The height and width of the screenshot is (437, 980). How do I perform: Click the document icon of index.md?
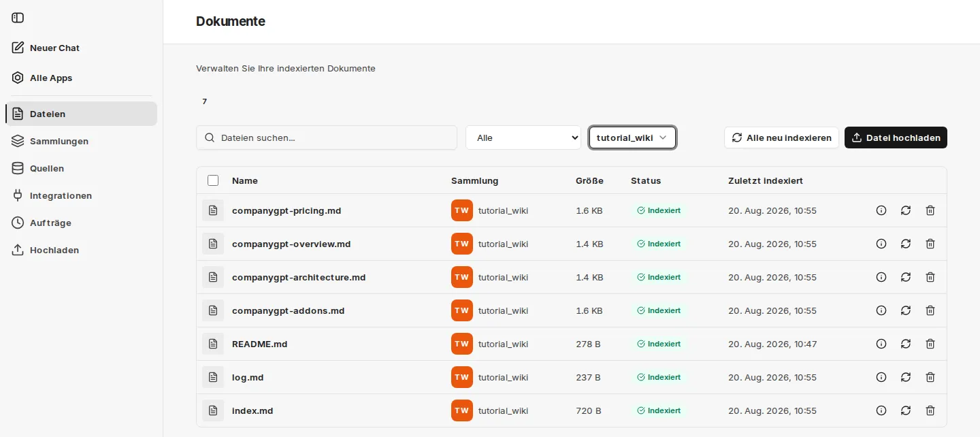213,410
